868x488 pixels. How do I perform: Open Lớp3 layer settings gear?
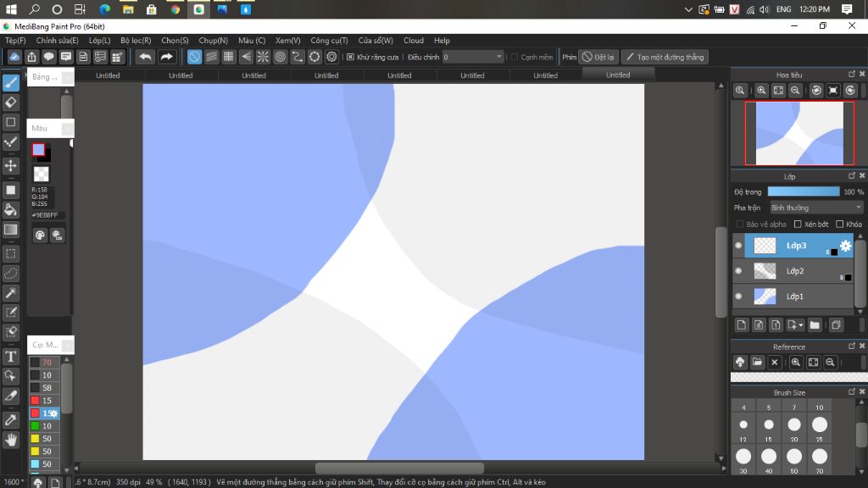pyautogui.click(x=845, y=245)
